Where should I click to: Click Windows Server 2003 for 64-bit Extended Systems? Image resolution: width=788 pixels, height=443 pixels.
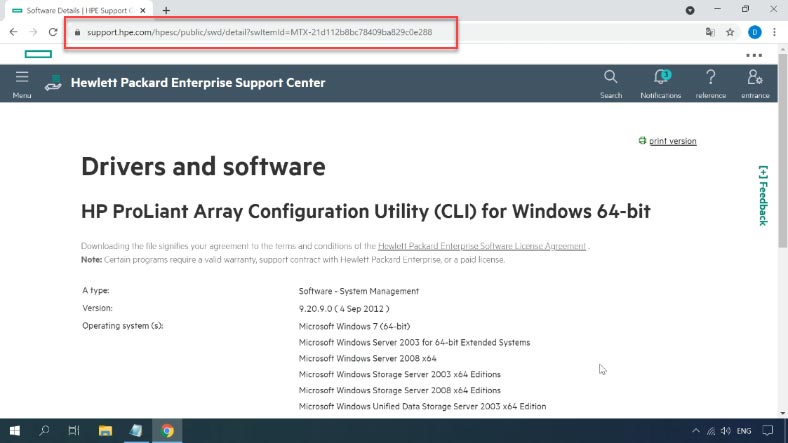414,343
